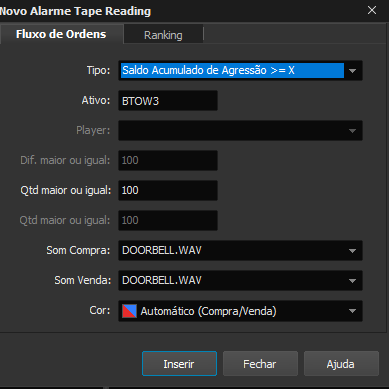Click the Tipo label
This screenshot has height=389, width=389.
click(x=98, y=70)
